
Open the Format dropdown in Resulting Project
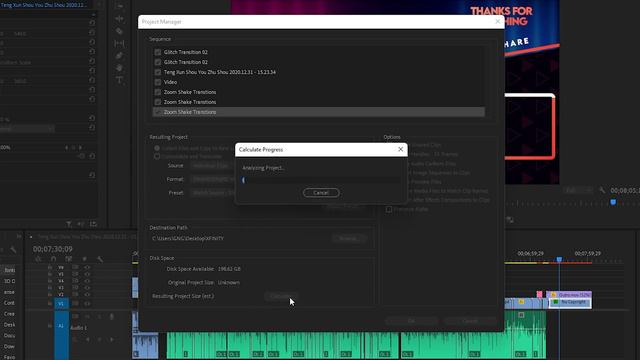pyautogui.click(x=212, y=179)
